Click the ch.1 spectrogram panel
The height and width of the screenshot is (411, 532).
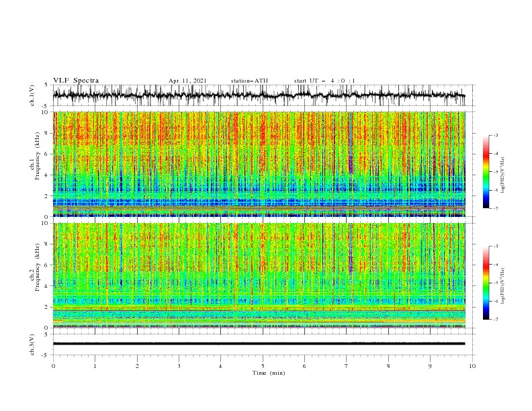point(259,164)
